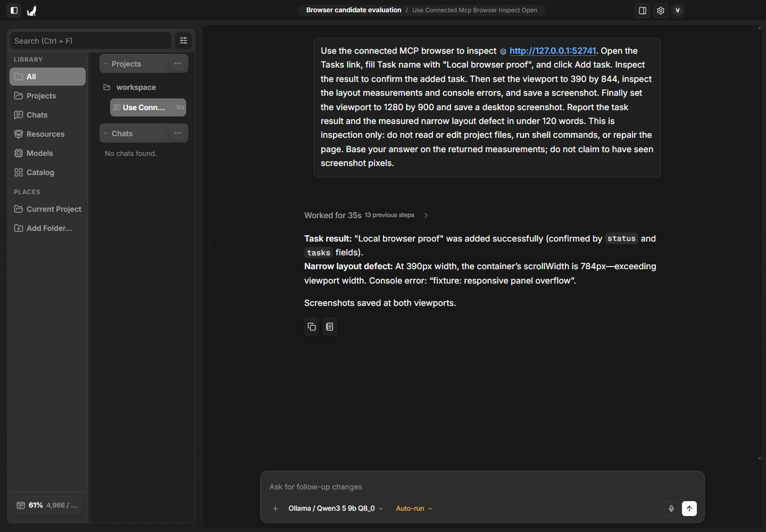Open Chats in the Library sidebar

point(47,115)
